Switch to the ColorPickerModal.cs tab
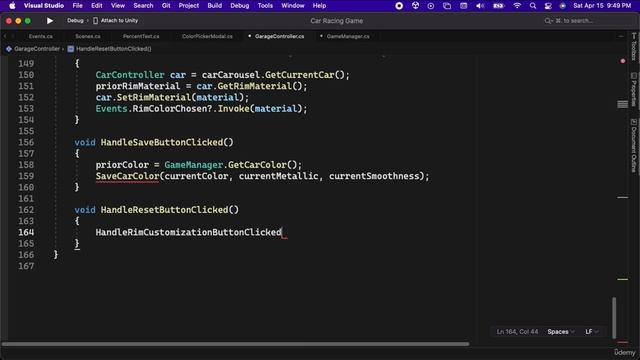Image resolution: width=640 pixels, height=360 pixels. tap(207, 36)
